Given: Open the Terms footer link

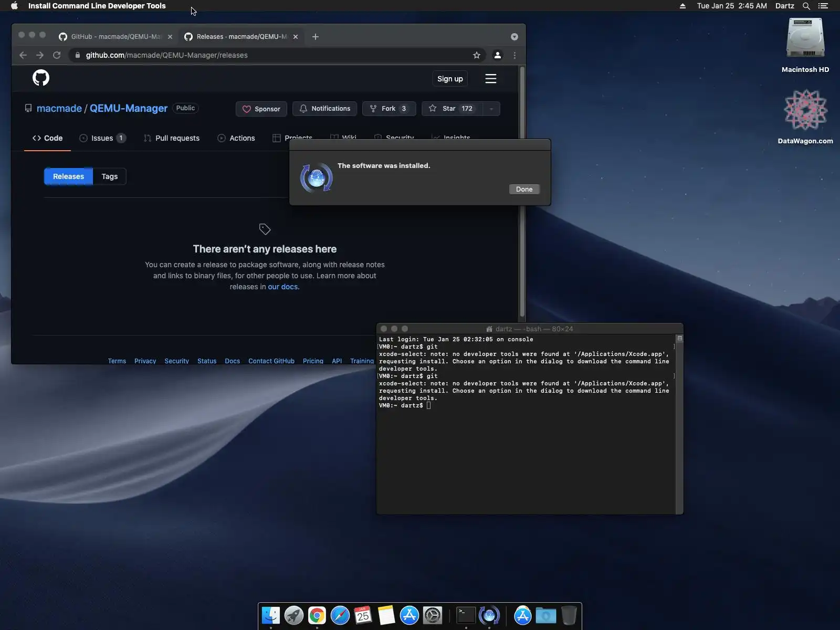Looking at the screenshot, I should (x=117, y=361).
